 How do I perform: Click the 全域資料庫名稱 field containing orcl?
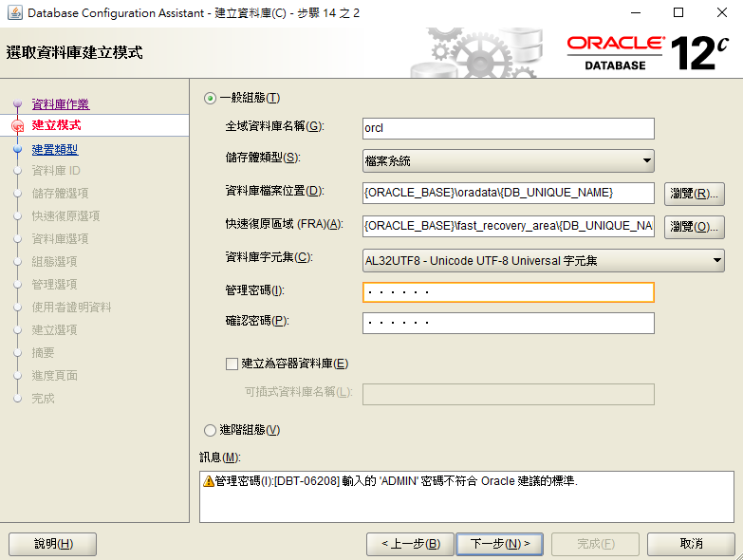(508, 128)
